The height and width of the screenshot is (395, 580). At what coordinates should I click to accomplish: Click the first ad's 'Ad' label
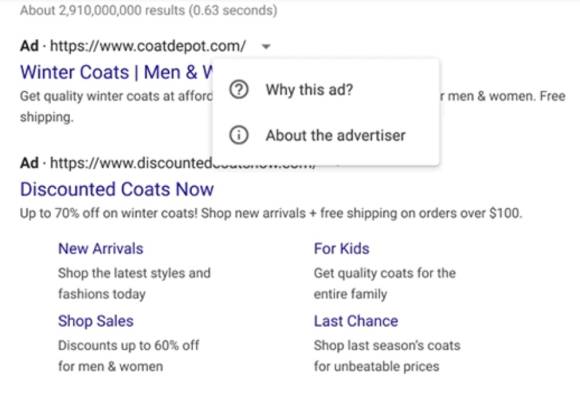29,46
